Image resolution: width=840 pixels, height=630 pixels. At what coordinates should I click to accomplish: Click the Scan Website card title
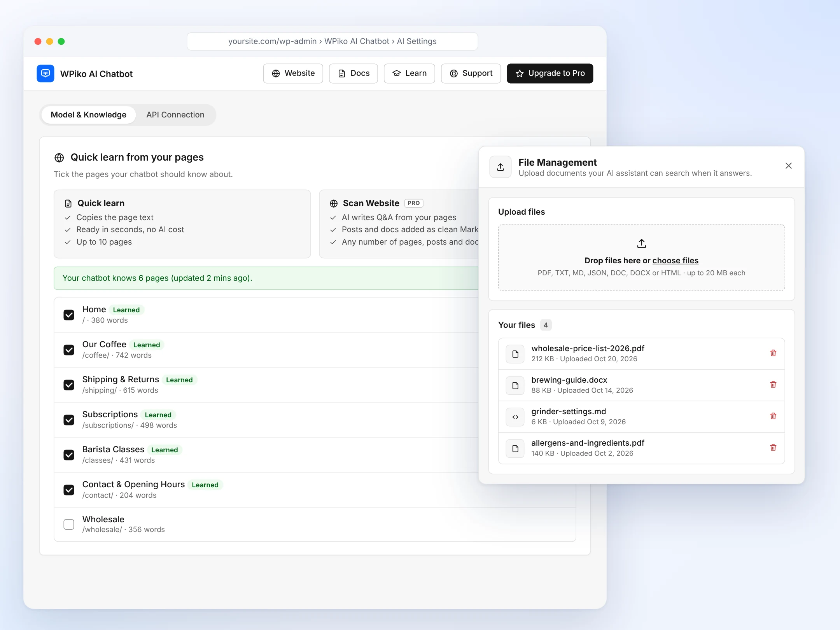click(371, 203)
